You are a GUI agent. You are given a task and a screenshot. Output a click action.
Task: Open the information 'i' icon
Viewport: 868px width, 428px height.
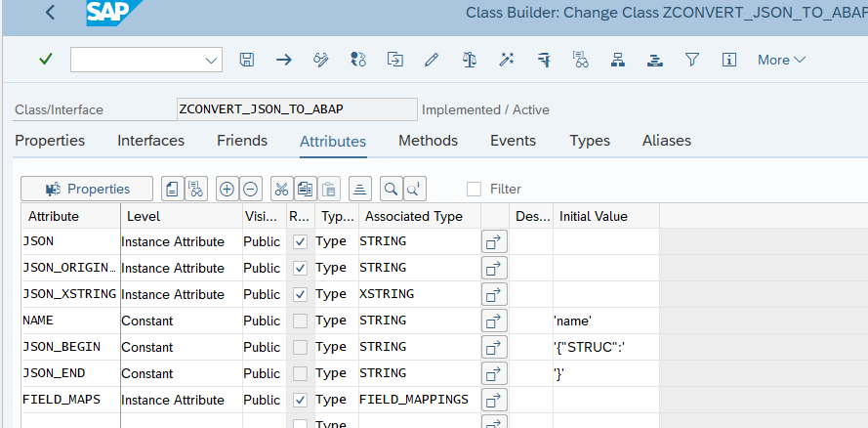click(x=729, y=60)
